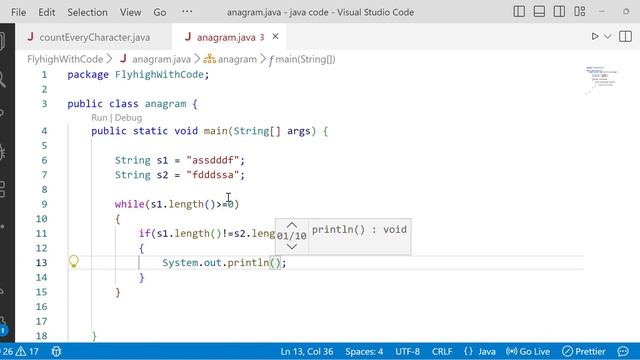Click the FlyhighWithCode breadcrumb
Image resolution: width=640 pixels, height=360 pixels.
65,59
